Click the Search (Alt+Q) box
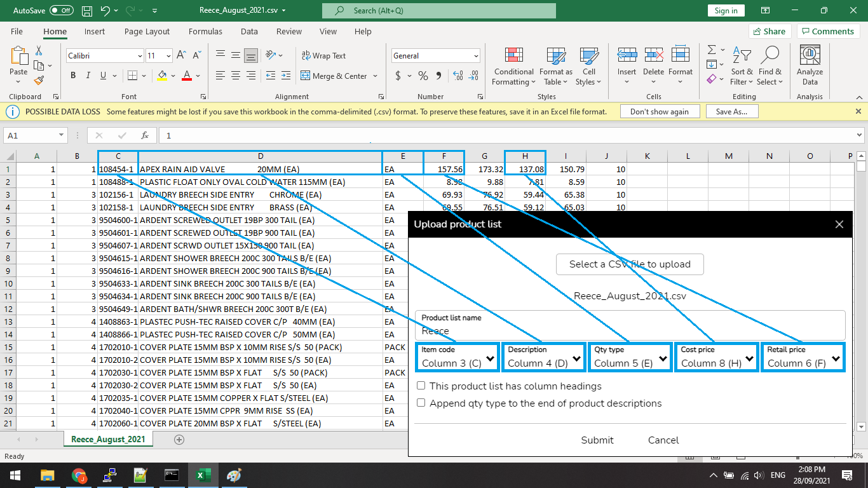The height and width of the screenshot is (488, 868). (438, 11)
